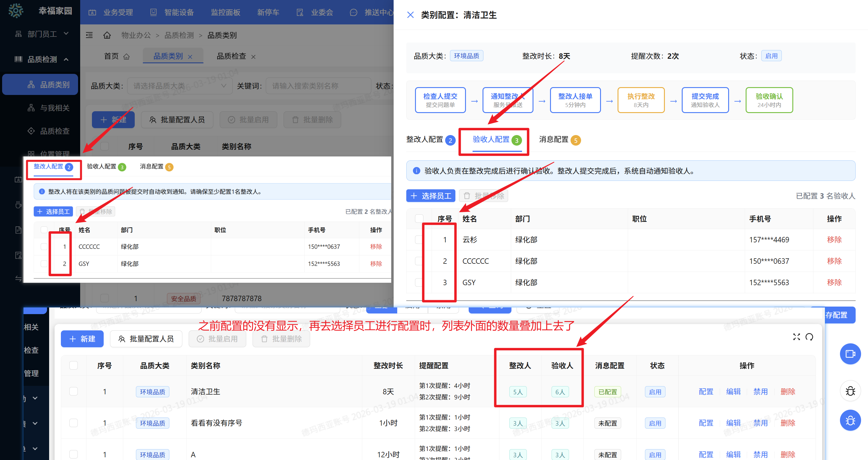
Task: Collapse the sidebar with the hamburger icon
Action: coord(89,35)
